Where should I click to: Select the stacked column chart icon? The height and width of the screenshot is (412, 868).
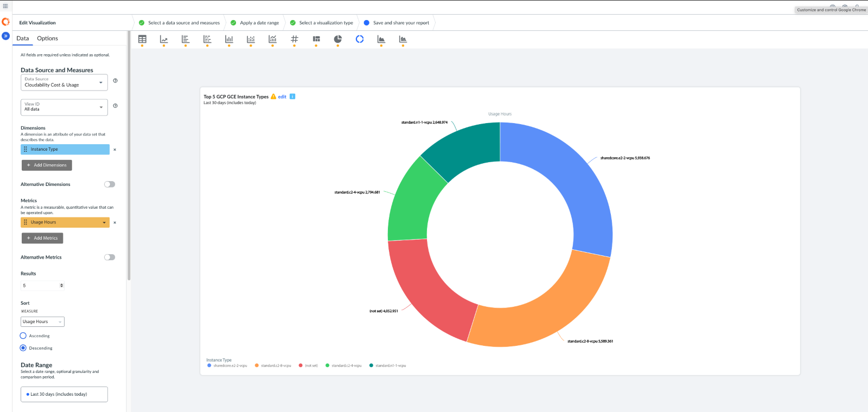[x=251, y=39]
